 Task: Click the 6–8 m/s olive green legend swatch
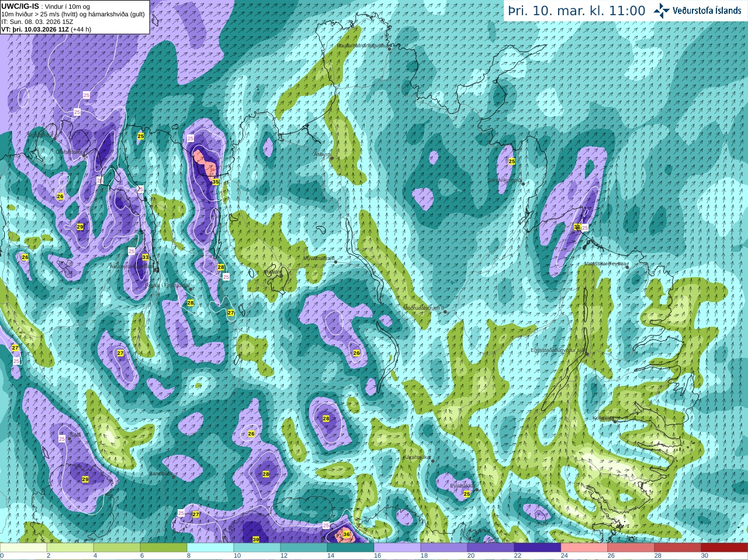(x=164, y=548)
